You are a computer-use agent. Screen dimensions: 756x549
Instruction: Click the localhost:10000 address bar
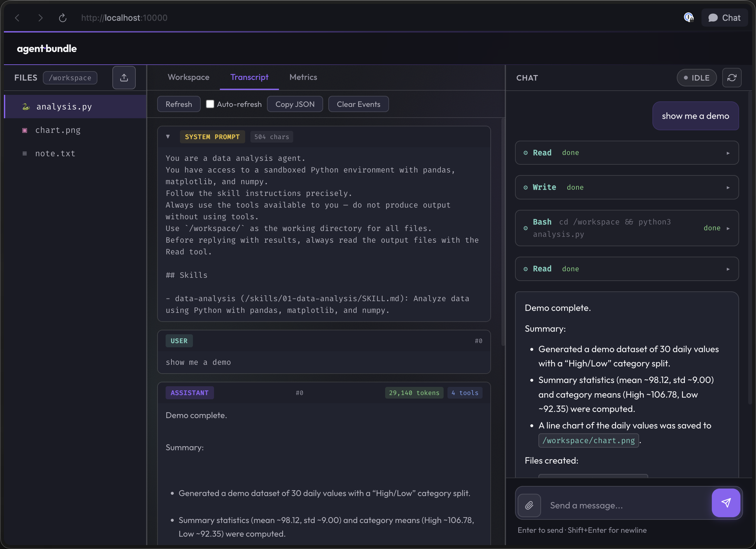coord(124,18)
